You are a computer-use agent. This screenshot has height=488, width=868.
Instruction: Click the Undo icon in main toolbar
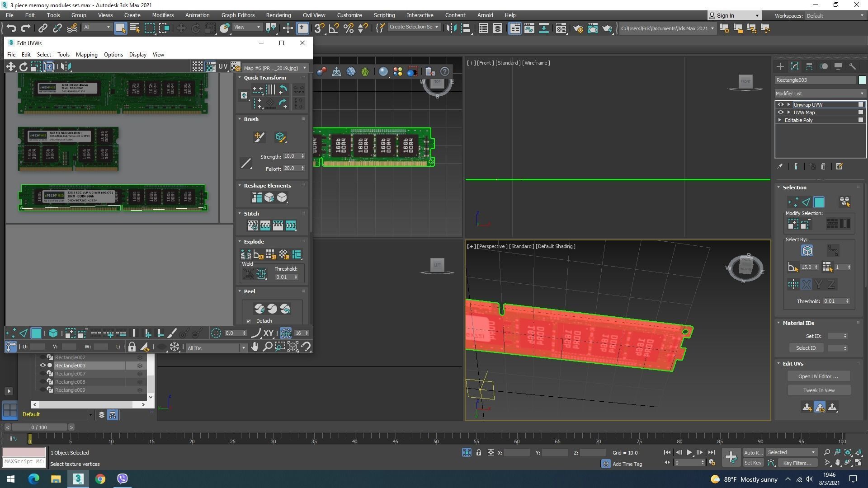(11, 28)
